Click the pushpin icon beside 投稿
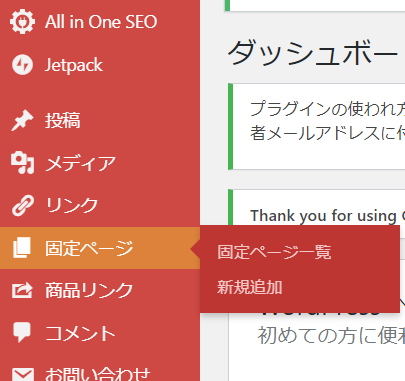The width and height of the screenshot is (405, 381). coord(22,120)
